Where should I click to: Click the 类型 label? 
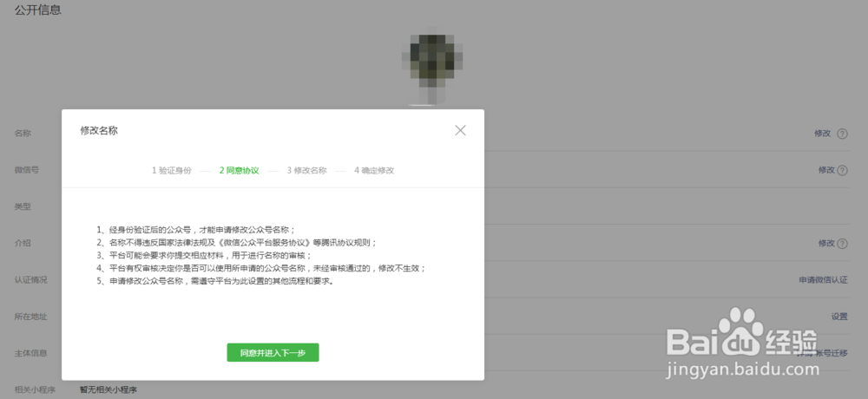pyautogui.click(x=23, y=206)
